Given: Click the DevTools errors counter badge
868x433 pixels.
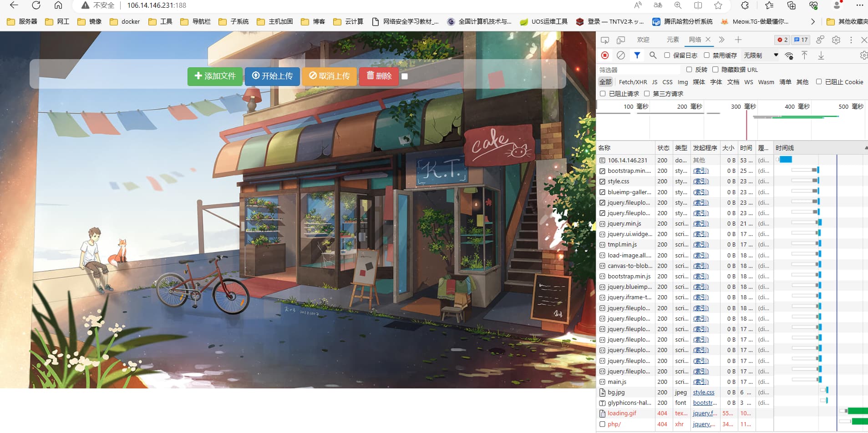Looking at the screenshot, I should click(782, 40).
